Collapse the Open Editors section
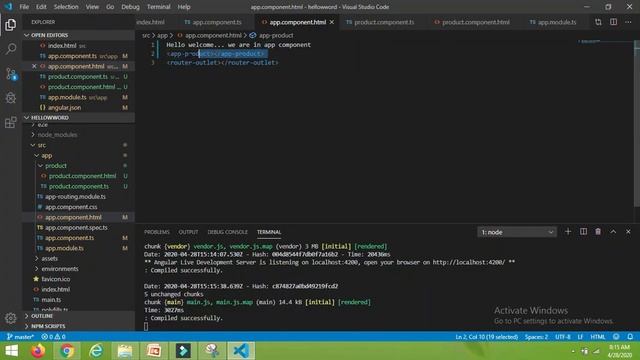Image resolution: width=640 pixels, height=360 pixels. 27,36
